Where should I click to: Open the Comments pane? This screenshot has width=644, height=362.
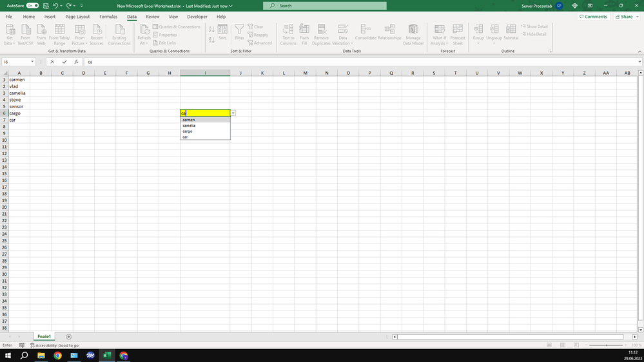(x=593, y=17)
